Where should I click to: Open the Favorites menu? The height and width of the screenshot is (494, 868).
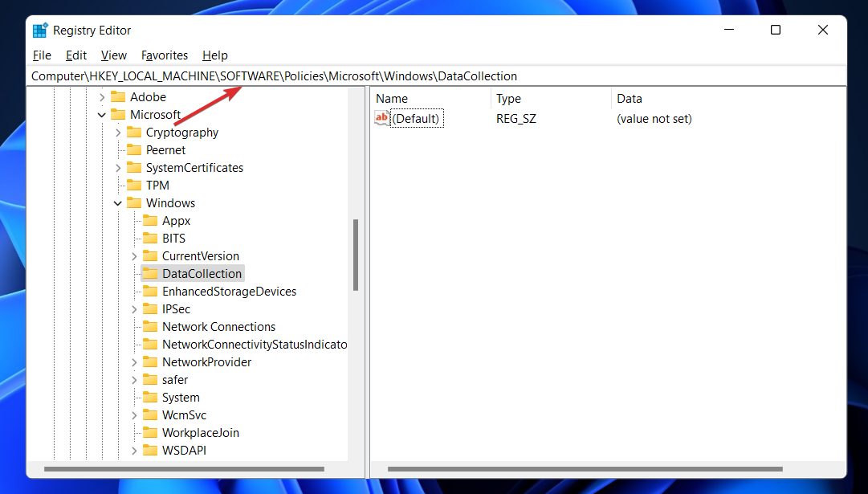(x=165, y=55)
